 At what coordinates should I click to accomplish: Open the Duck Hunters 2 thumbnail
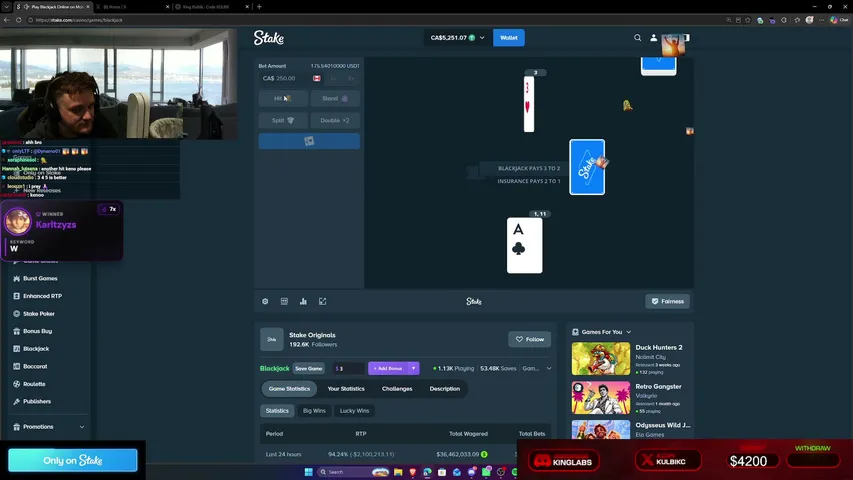(601, 359)
